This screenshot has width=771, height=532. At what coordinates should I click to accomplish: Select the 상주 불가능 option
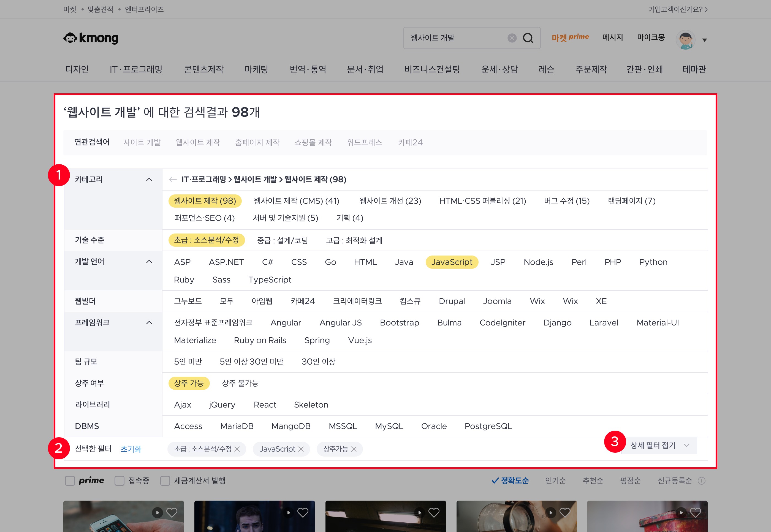pos(240,383)
